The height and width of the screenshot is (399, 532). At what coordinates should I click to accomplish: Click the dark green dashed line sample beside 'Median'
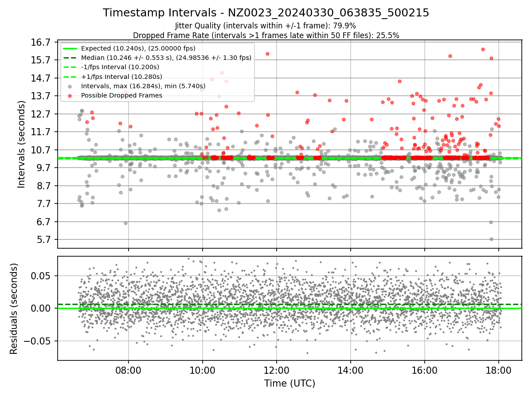point(70,58)
